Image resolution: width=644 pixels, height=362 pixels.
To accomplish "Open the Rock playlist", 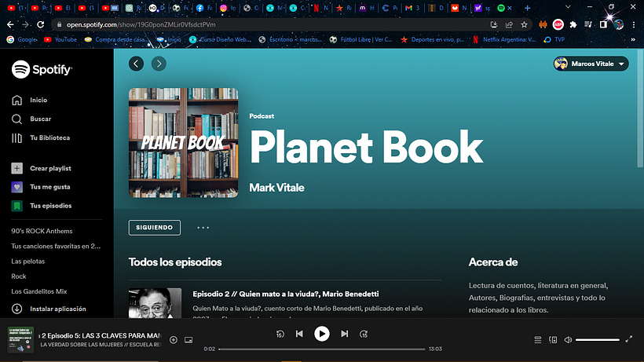I will pyautogui.click(x=19, y=276).
